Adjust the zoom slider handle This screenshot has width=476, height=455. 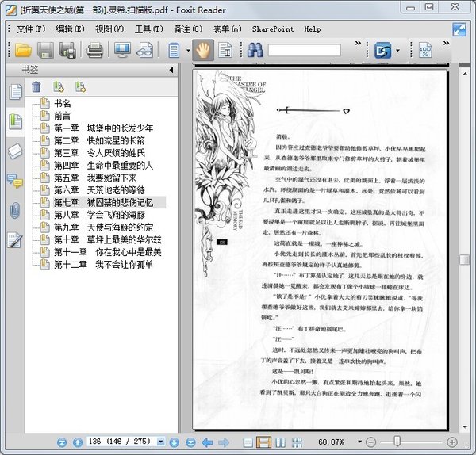[x=397, y=442]
